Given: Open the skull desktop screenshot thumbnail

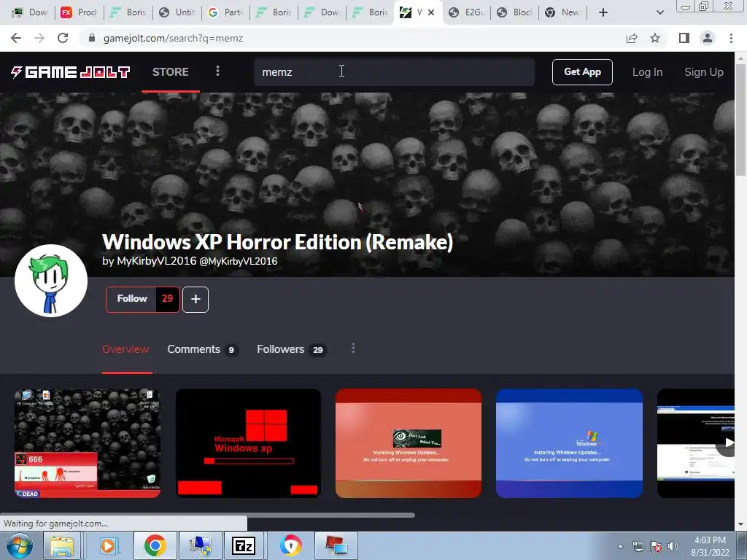Looking at the screenshot, I should point(88,443).
